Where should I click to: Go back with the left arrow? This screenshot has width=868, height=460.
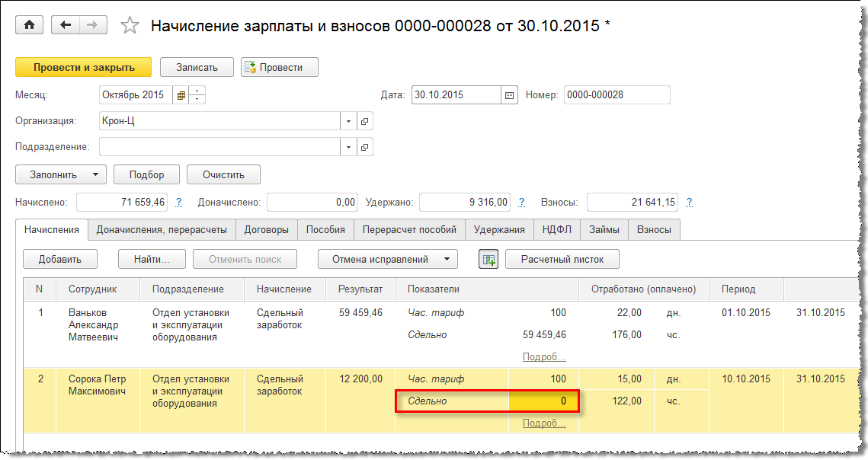(x=66, y=25)
